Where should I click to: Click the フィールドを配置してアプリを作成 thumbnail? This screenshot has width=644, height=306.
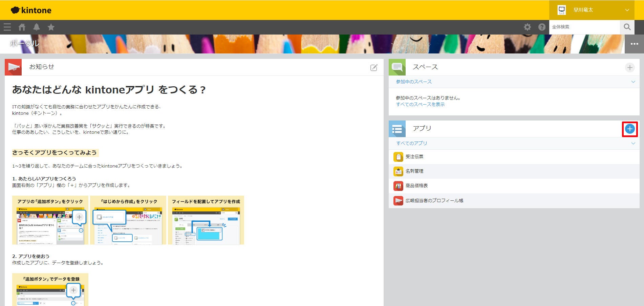[206, 220]
